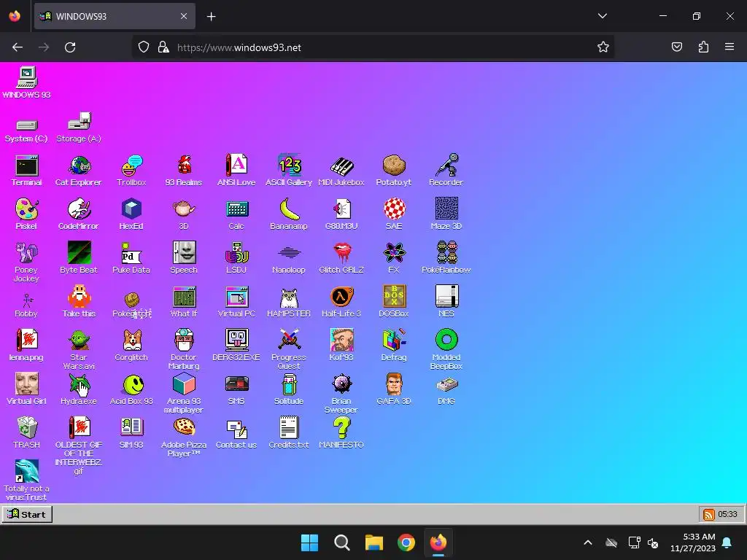Open the Trollbox chat icon
The image size is (747, 560).
pyautogui.click(x=131, y=170)
